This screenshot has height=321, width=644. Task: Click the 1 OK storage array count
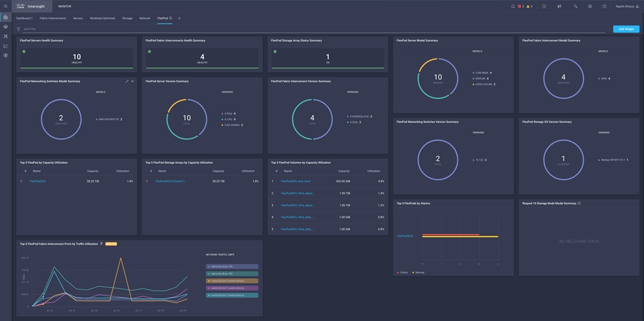[328, 59]
